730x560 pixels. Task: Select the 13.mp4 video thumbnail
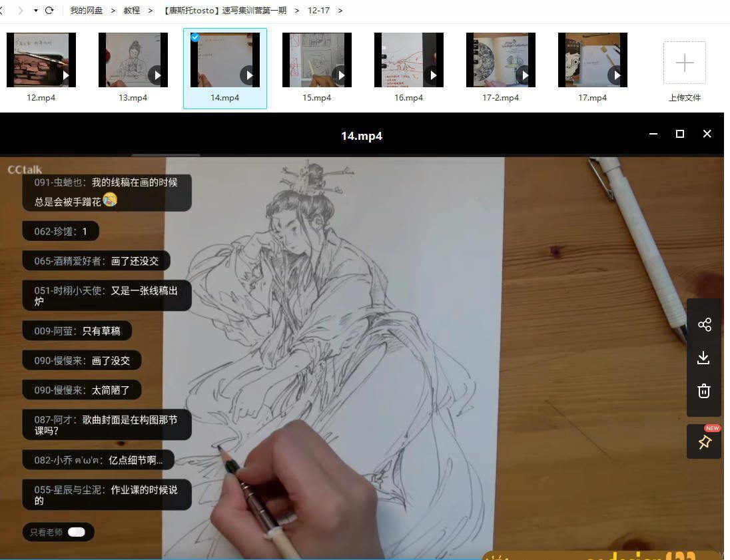[133, 59]
